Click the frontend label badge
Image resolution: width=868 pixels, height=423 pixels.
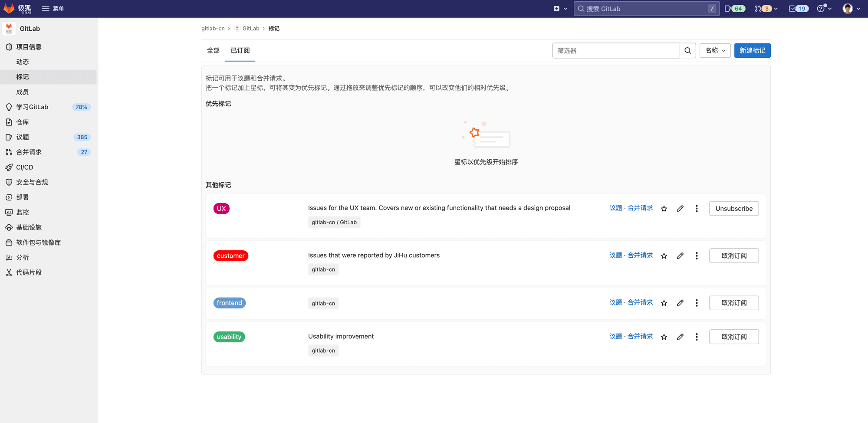230,303
